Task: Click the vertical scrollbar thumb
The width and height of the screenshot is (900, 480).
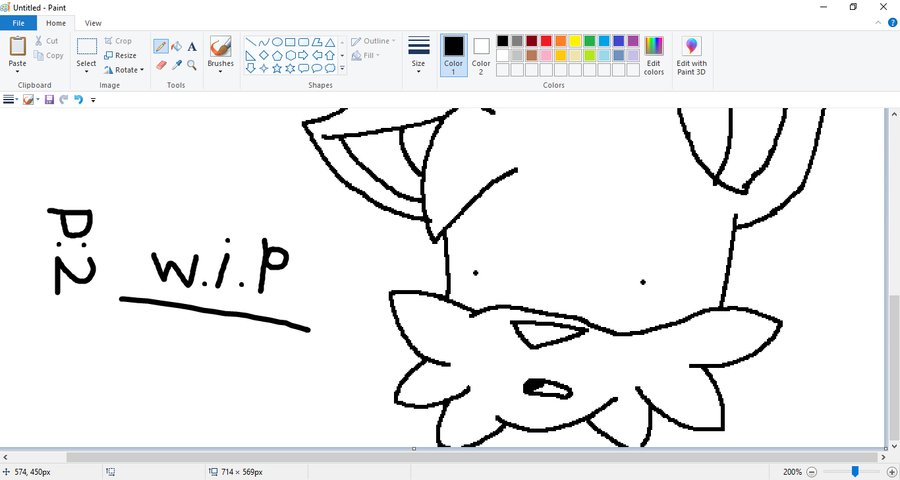Action: point(894,366)
